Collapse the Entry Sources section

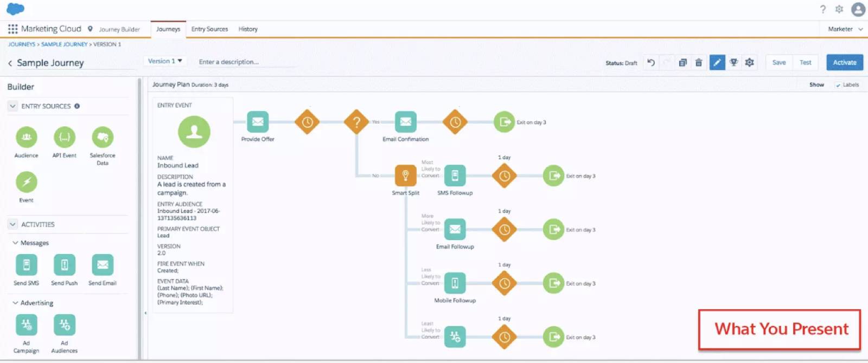12,106
